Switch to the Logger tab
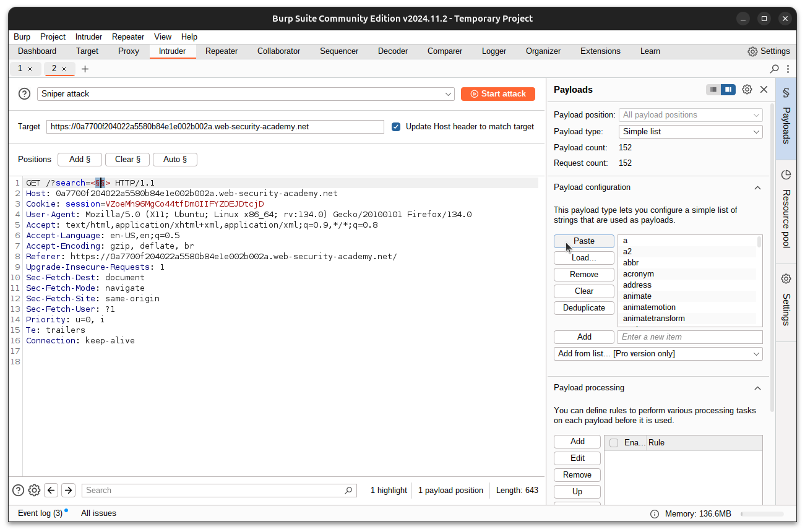The width and height of the screenshot is (805, 532). [x=494, y=51]
